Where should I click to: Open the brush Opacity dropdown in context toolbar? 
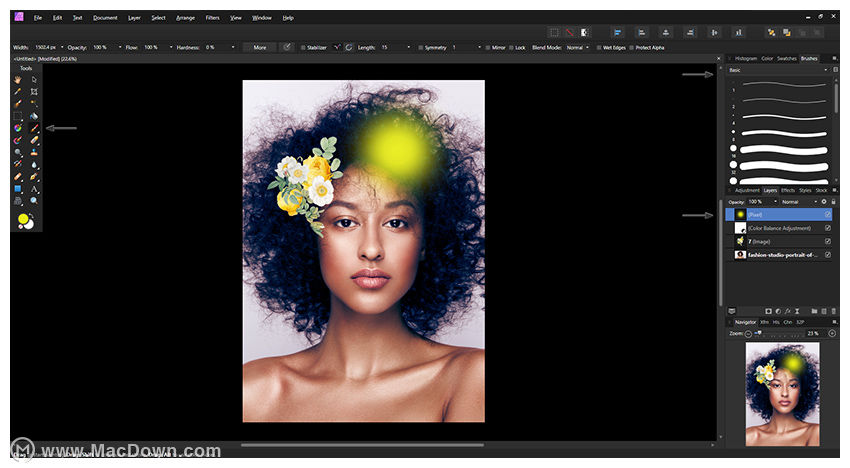[120, 47]
